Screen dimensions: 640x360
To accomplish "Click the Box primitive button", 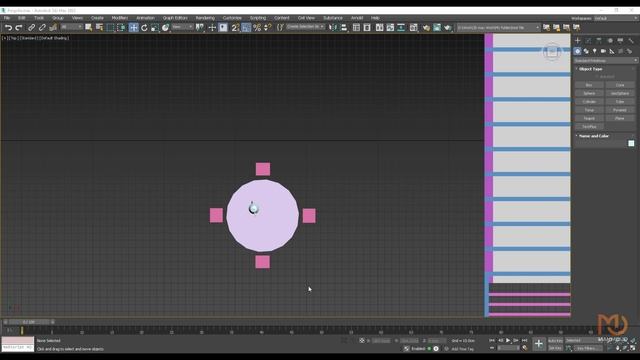I will tap(589, 85).
